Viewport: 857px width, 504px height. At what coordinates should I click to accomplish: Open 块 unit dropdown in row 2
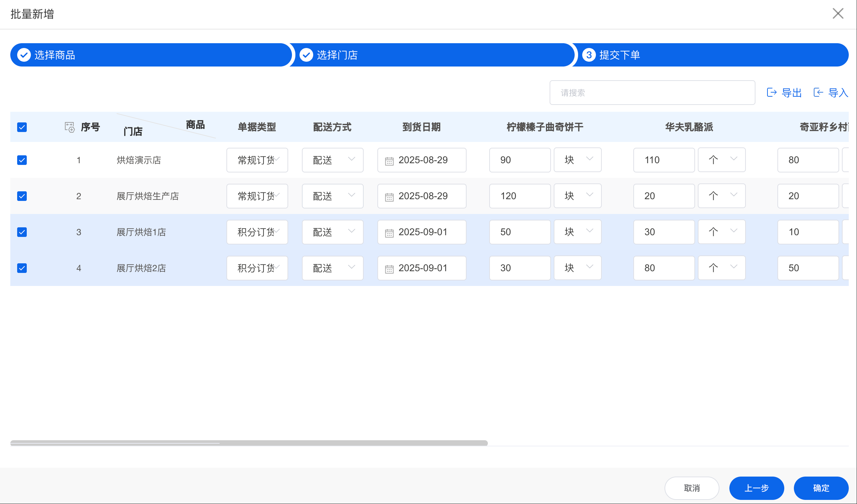coord(577,196)
